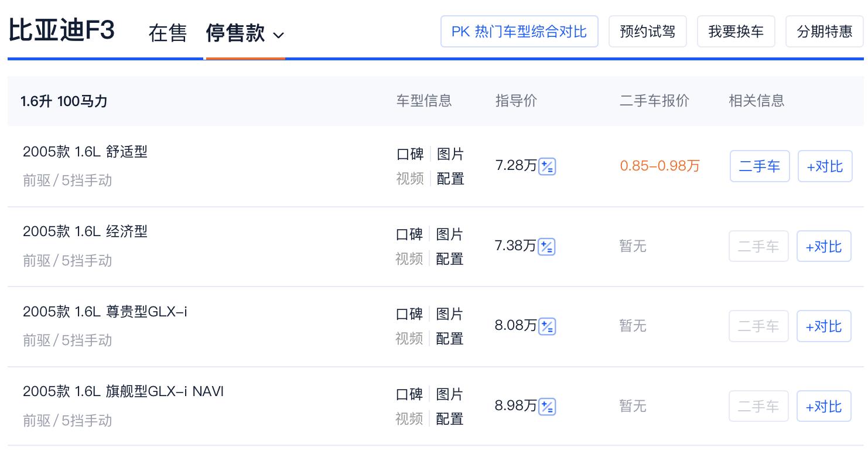Click the 预约试驾 button

point(647,31)
